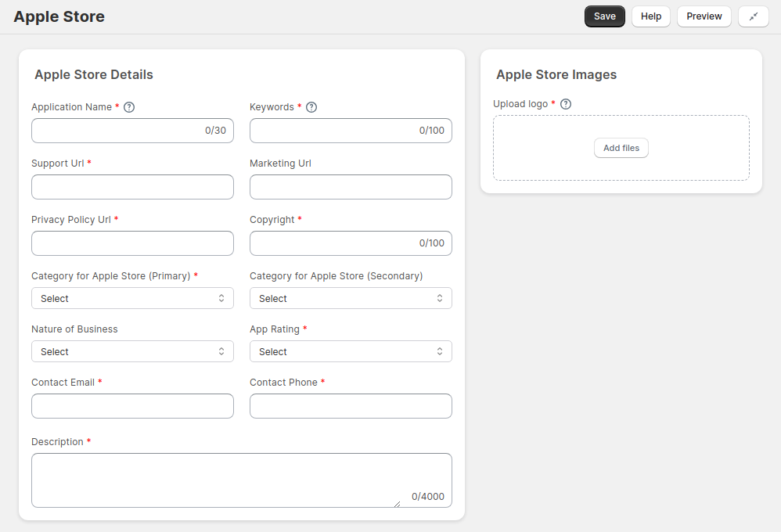The height and width of the screenshot is (532, 781).
Task: Open Help
Action: click(x=651, y=16)
